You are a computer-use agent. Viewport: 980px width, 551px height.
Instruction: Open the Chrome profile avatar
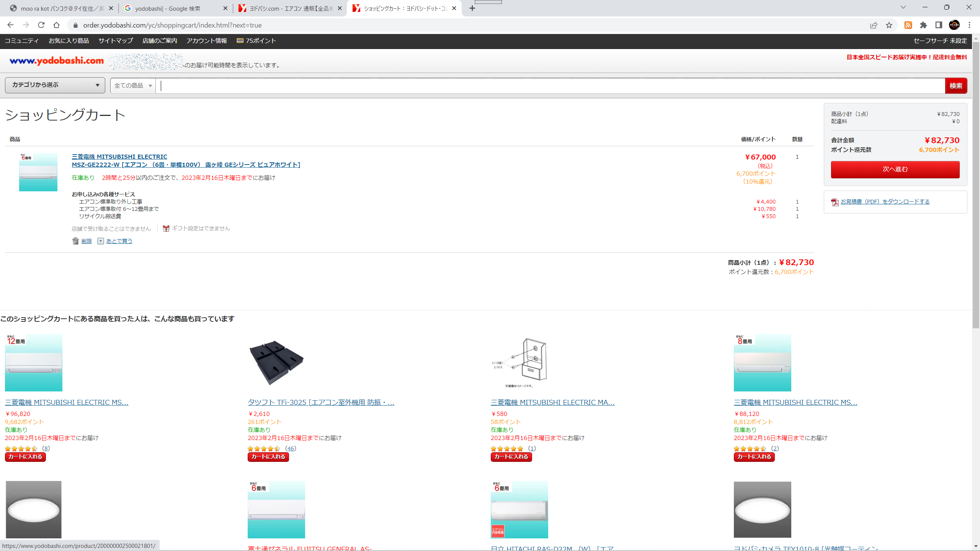954,25
